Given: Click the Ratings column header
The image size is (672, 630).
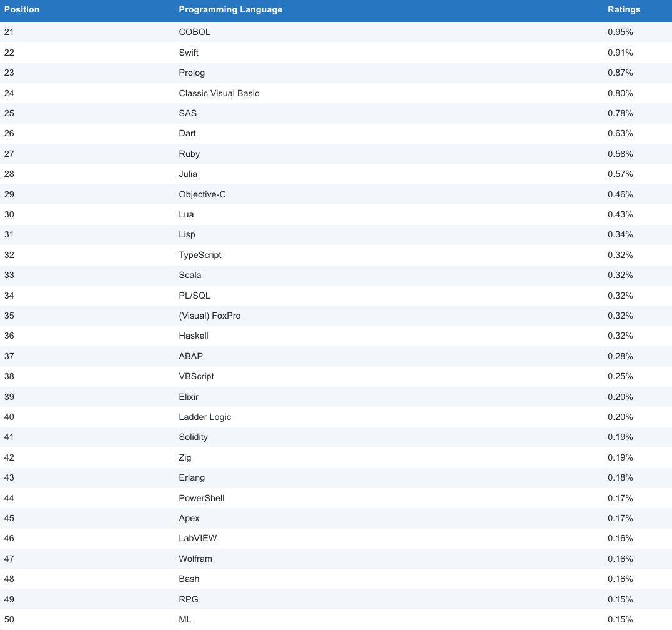Looking at the screenshot, I should (x=623, y=9).
